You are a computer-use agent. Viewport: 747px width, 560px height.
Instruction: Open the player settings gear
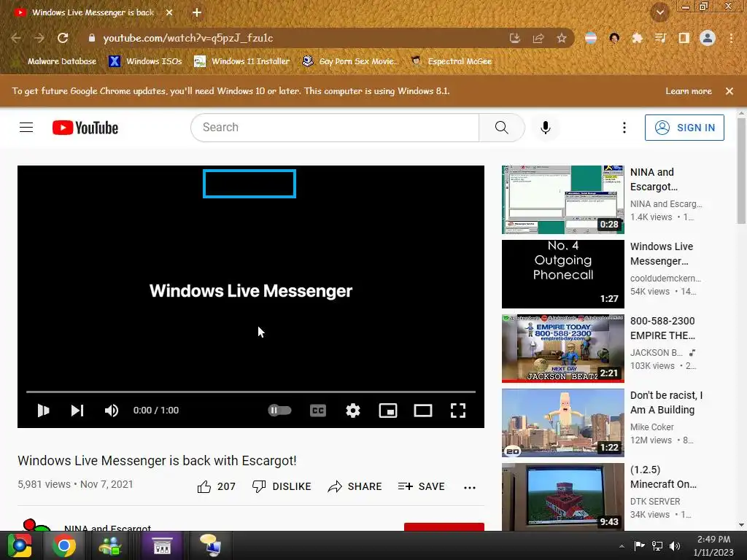click(x=353, y=411)
